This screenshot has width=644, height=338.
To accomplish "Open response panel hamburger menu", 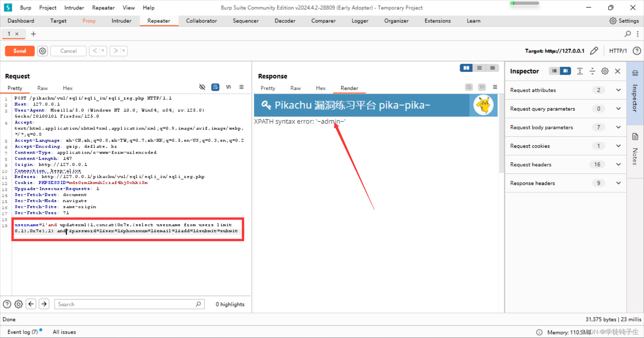I will [495, 87].
